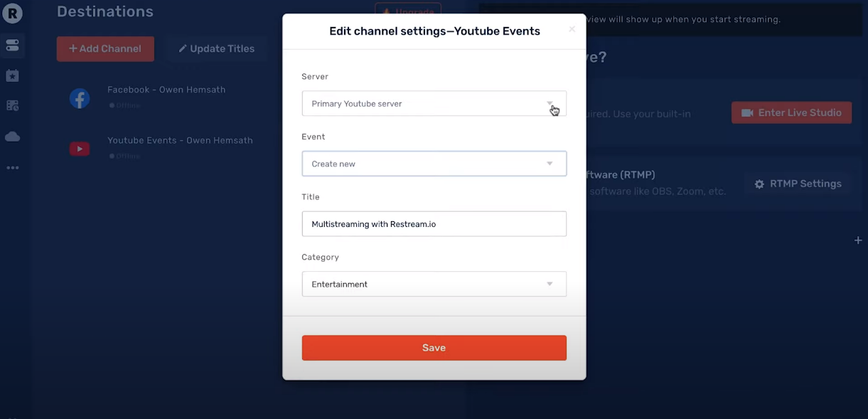Viewport: 868px width, 419px height.
Task: Click the Add Channel button
Action: [x=105, y=49]
